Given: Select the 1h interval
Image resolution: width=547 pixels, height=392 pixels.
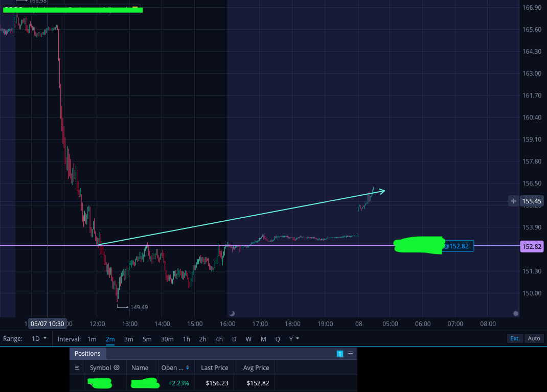Looking at the screenshot, I should (186, 339).
